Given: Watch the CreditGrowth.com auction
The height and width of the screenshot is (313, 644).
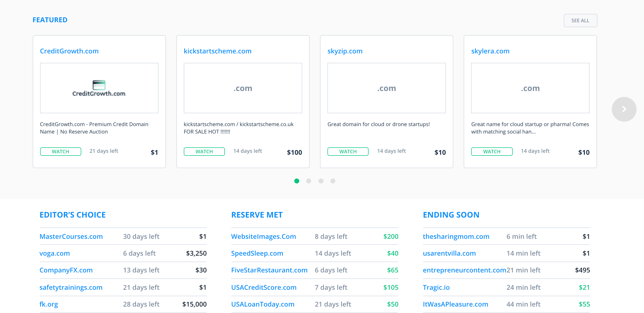Looking at the screenshot, I should (x=60, y=151).
